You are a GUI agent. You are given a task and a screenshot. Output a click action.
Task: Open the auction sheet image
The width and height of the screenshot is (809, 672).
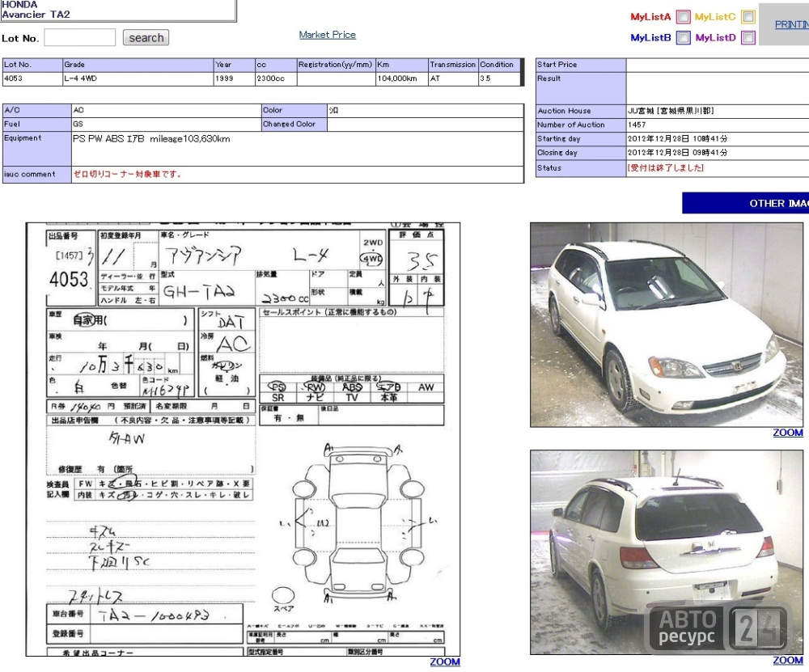(x=243, y=439)
